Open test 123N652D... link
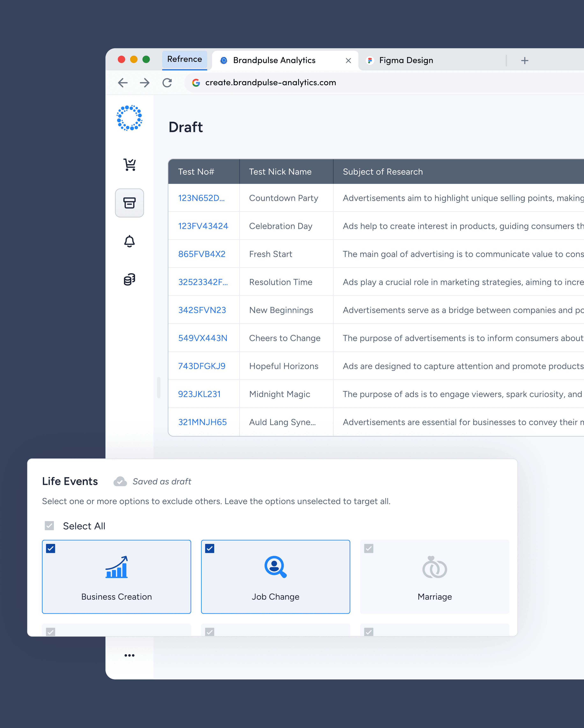This screenshot has height=728, width=584. (201, 198)
